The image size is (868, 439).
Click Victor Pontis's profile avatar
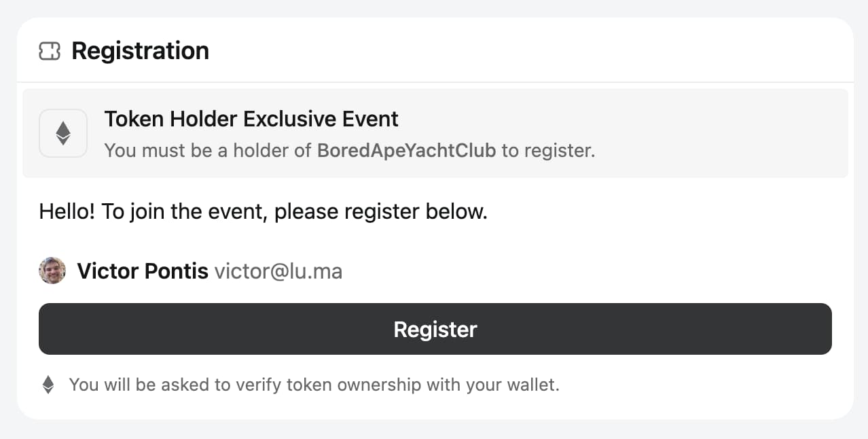(x=52, y=271)
